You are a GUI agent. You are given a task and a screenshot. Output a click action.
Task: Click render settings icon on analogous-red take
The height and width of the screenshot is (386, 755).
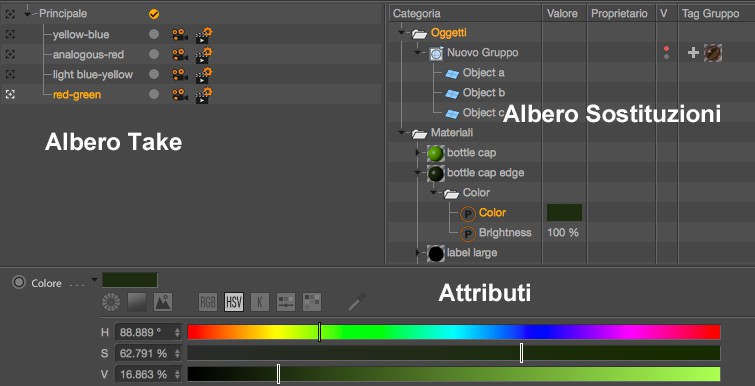point(204,55)
